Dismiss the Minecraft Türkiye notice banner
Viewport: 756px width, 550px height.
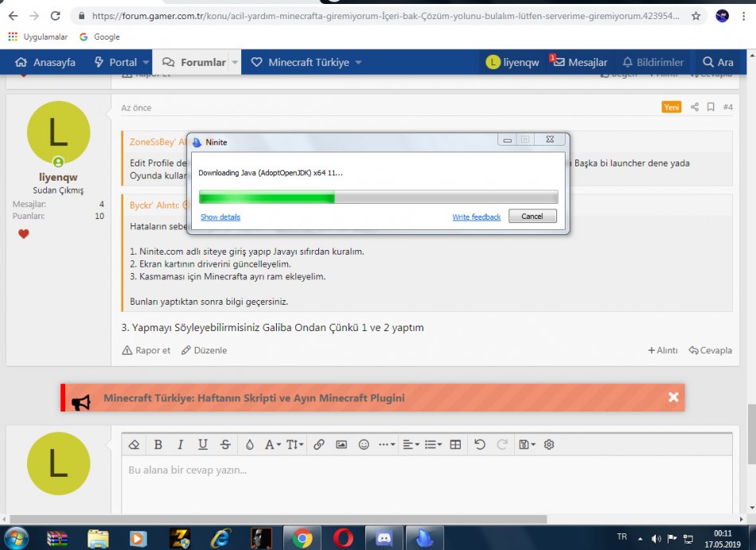point(673,397)
